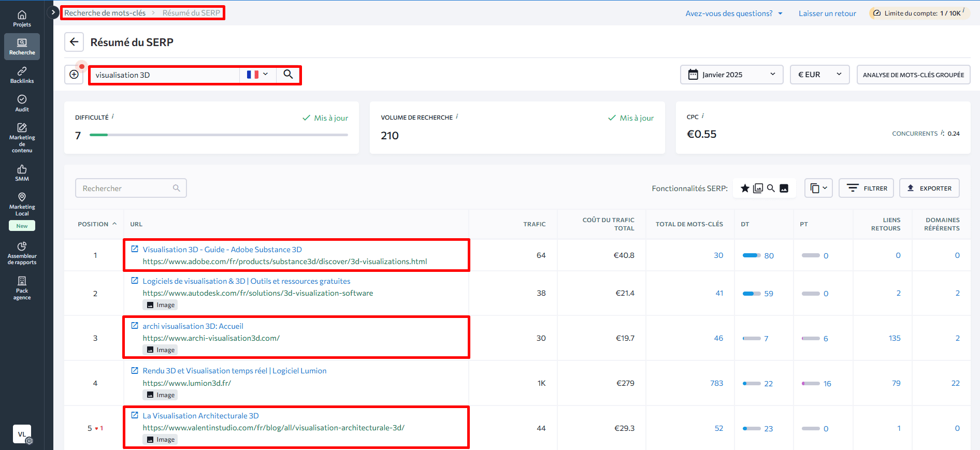Click the URL https://www.lumion3d.fr/
980x450 pixels.
tap(187, 383)
